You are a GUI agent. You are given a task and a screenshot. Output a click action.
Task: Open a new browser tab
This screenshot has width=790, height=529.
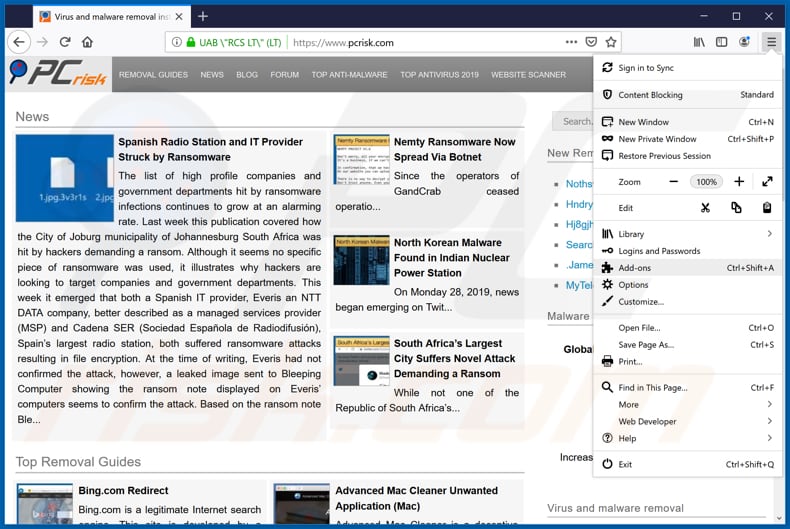click(x=203, y=17)
